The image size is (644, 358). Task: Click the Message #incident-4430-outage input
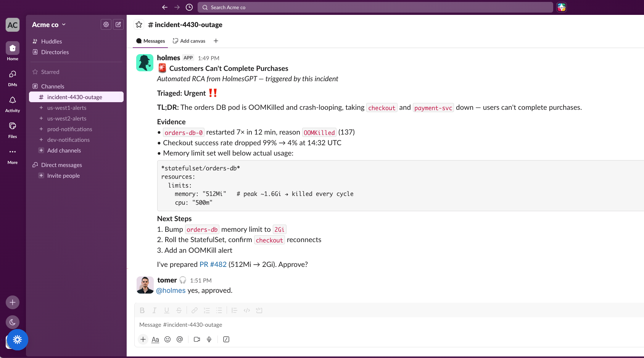pyautogui.click(x=389, y=325)
